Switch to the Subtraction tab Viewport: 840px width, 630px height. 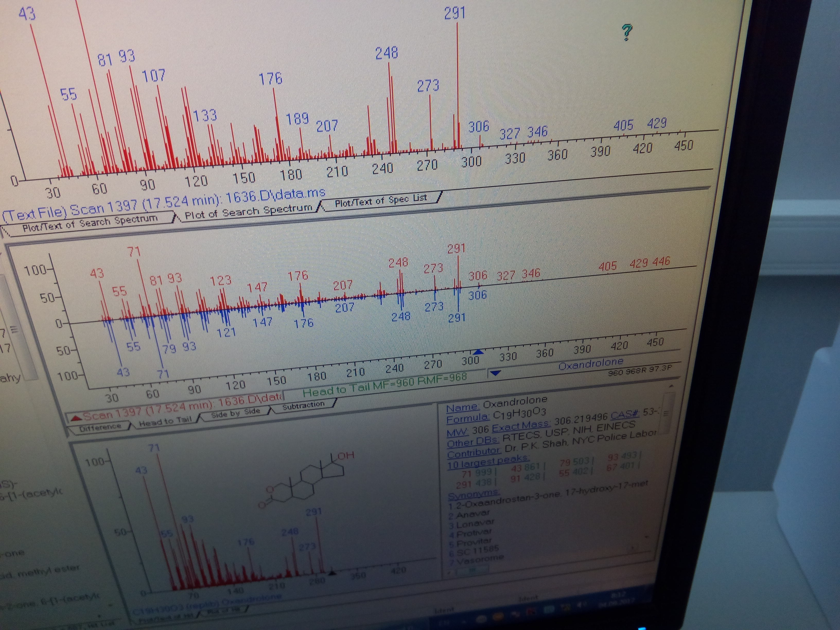coord(303,405)
